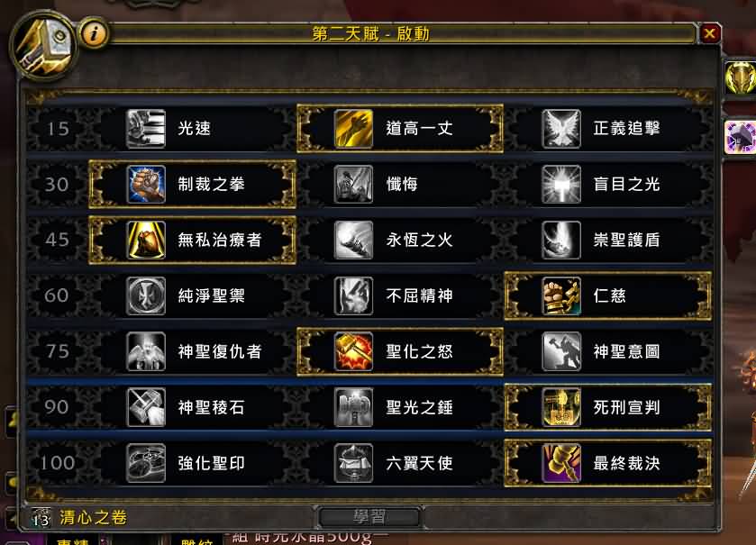Select the 光速 talent icon
This screenshot has height=545, width=756.
pos(146,128)
